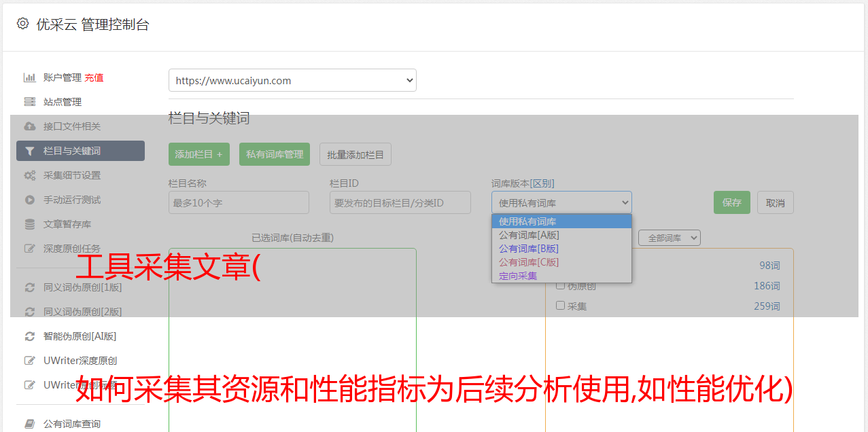Click the refresh icon for 智能伪原创[AI版]
This screenshot has width=868, height=432.
(29, 336)
